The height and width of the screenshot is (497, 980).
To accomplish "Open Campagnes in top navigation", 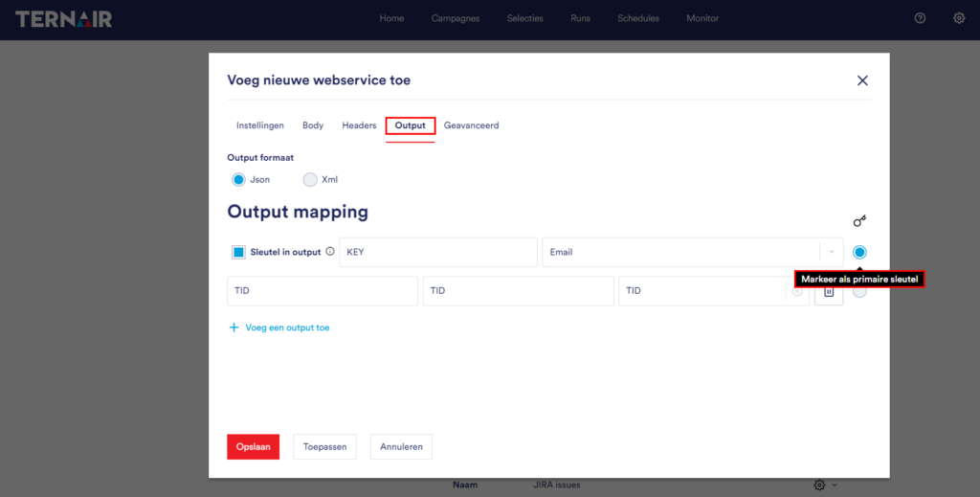I will click(x=456, y=18).
